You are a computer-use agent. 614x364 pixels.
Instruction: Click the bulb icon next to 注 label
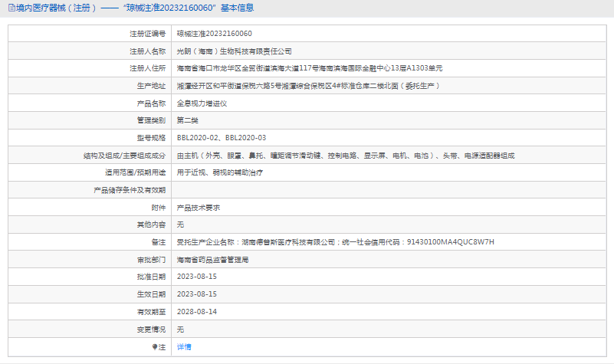coord(155,347)
